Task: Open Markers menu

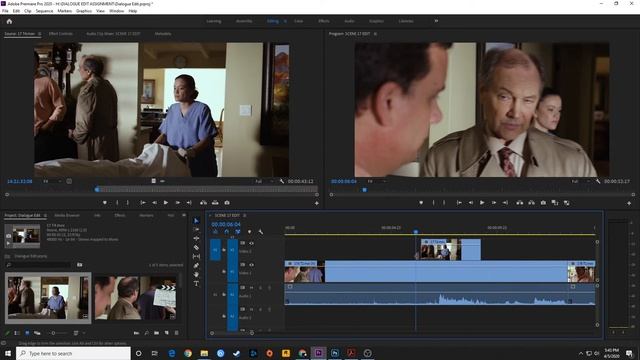Action: (x=64, y=11)
